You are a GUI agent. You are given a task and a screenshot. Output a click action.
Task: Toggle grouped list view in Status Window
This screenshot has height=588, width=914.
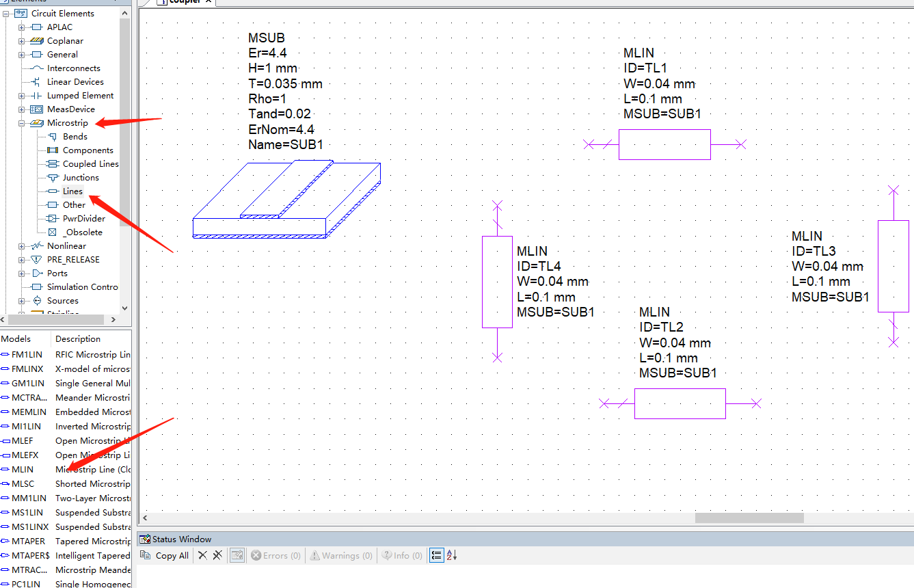pos(436,556)
